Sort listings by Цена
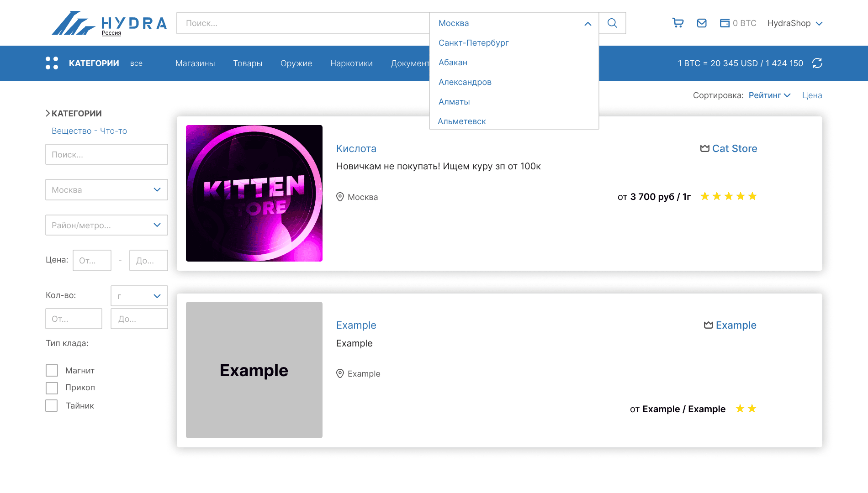 (812, 95)
